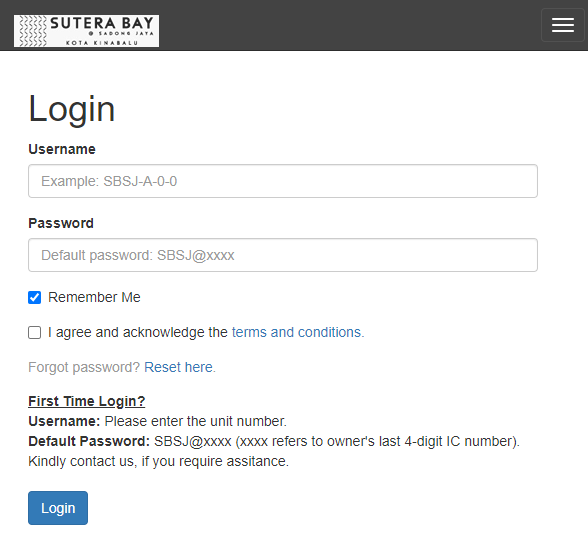Click the 'I agree and acknowledge the' label text
The height and width of the screenshot is (539, 588).
pos(138,332)
